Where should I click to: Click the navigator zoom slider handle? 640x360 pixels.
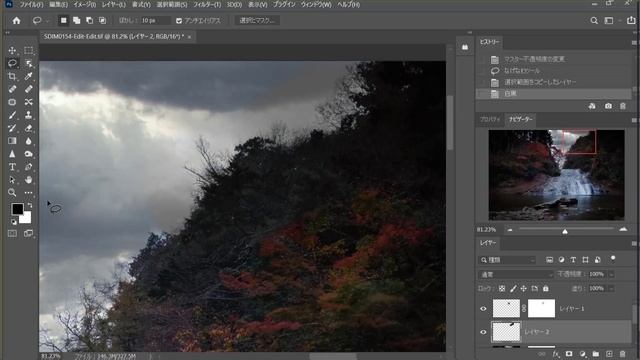[x=565, y=231]
